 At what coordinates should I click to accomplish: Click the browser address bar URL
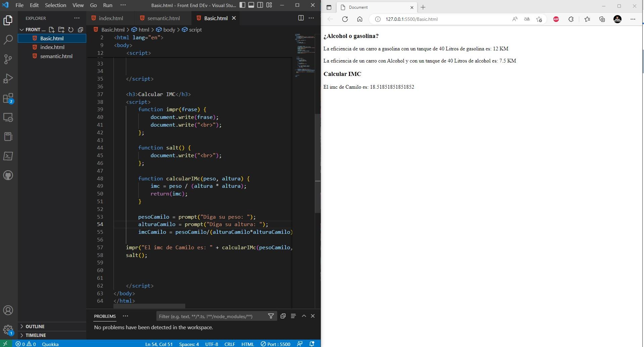tap(412, 19)
